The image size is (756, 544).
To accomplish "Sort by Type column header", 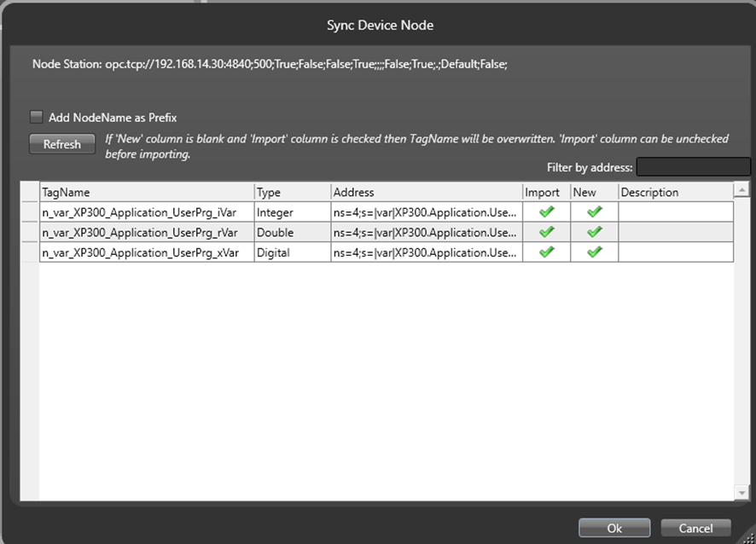I will click(x=292, y=193).
